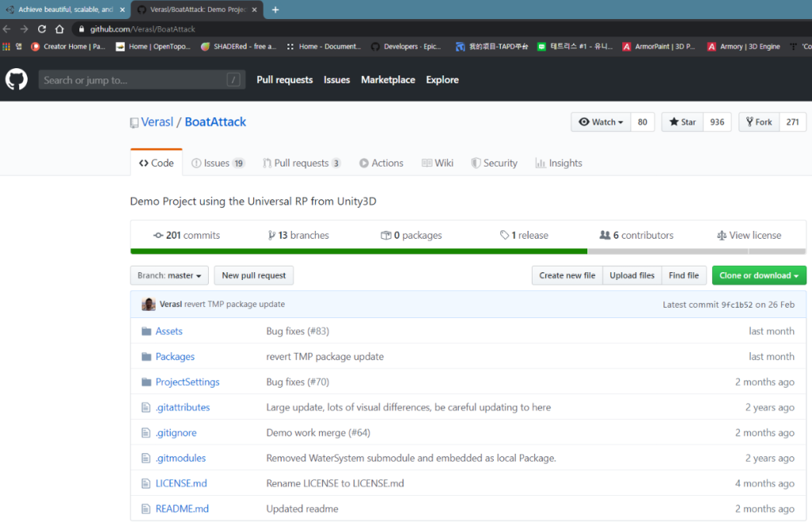Open the ProjectSettings folder link
The height and width of the screenshot is (522, 812).
click(187, 382)
